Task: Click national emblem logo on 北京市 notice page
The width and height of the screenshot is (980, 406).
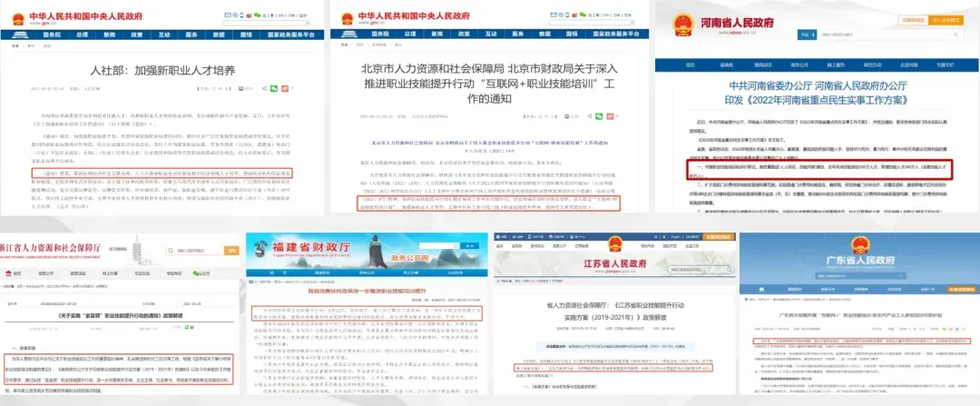Action: point(347,19)
